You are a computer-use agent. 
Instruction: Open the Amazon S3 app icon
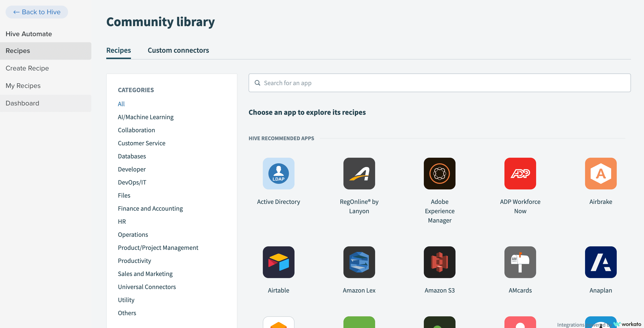[439, 262]
